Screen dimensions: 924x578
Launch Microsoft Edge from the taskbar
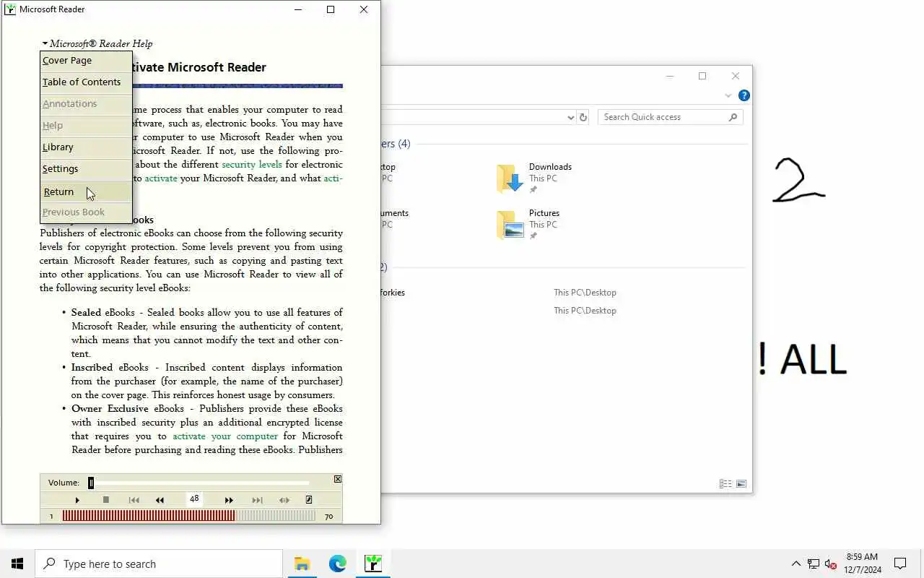point(337,564)
